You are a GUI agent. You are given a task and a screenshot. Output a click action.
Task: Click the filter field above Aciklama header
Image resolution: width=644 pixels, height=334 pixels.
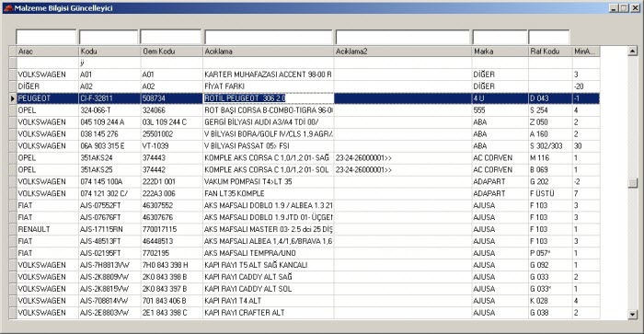(269, 37)
